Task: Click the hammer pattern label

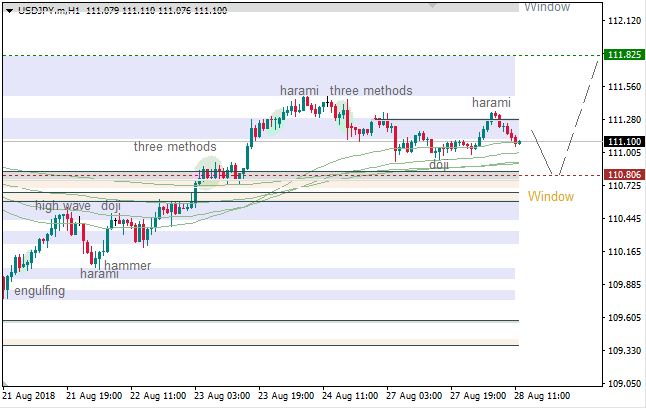Action: point(128,266)
